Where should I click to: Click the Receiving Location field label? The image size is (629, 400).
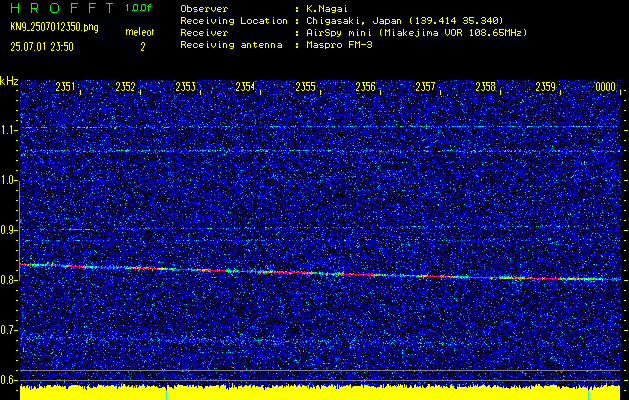coord(234,20)
